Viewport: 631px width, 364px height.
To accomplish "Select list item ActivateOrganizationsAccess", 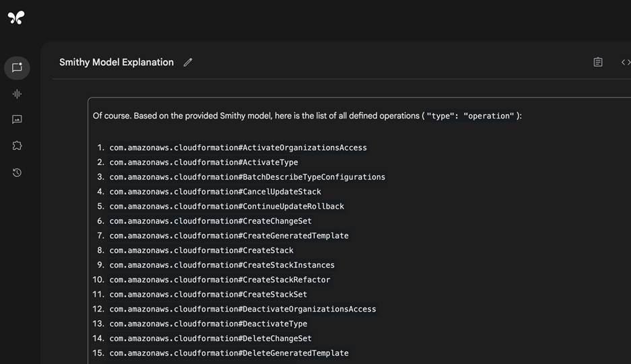I will 238,147.
